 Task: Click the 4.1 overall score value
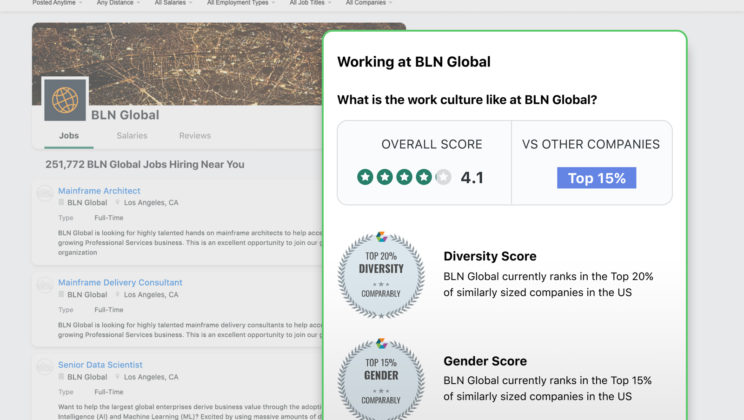tap(472, 177)
